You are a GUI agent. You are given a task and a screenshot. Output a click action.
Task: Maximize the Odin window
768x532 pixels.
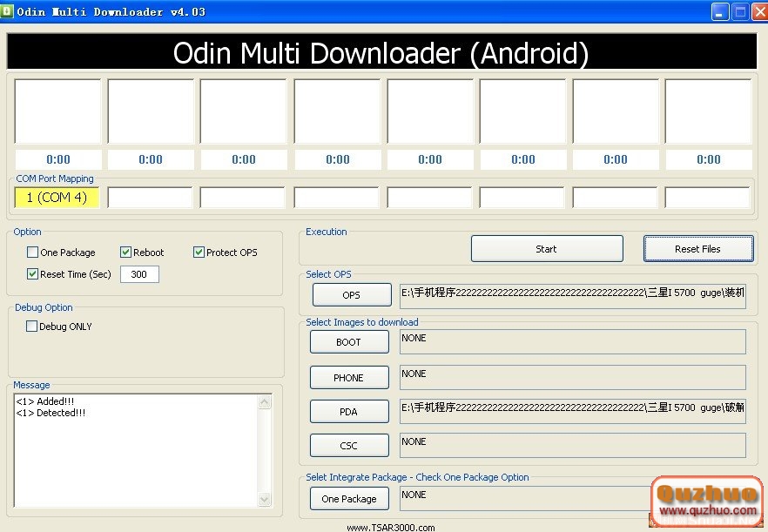point(740,12)
